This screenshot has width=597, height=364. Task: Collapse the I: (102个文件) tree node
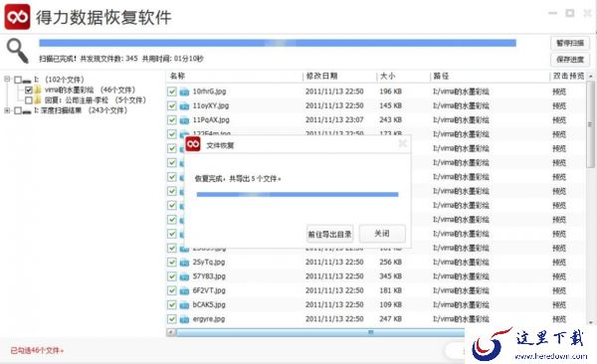click(x=7, y=80)
